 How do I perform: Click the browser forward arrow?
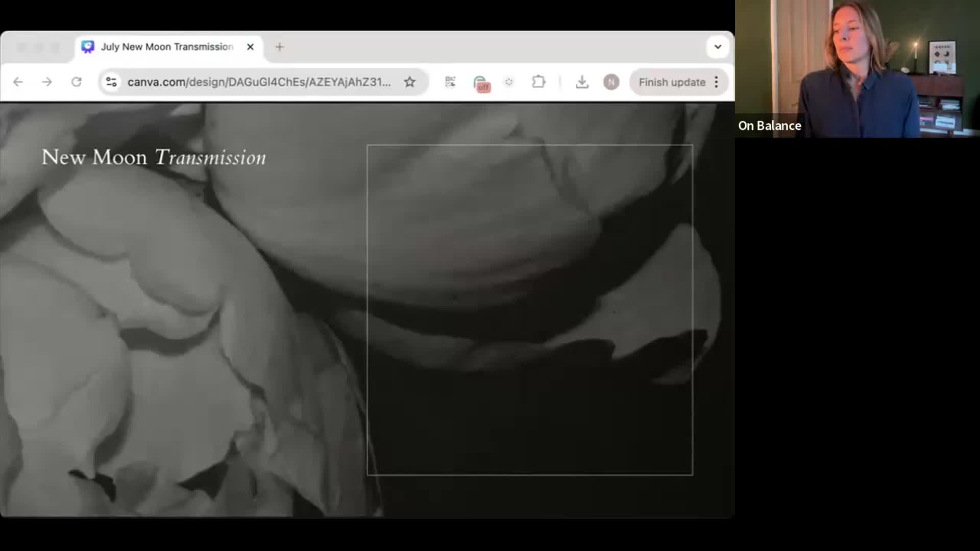[x=47, y=82]
